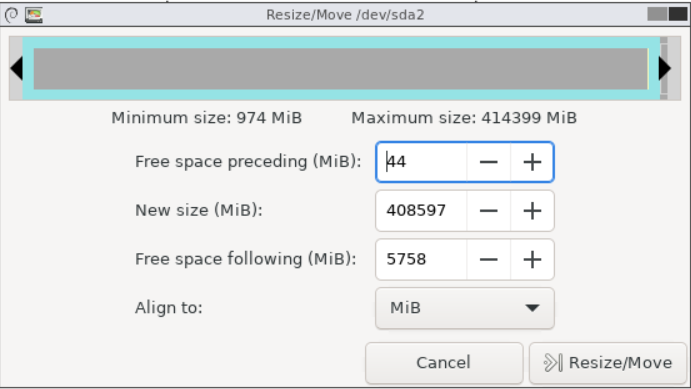Decrease New size value with minus
This screenshot has height=389, width=691.
point(488,211)
